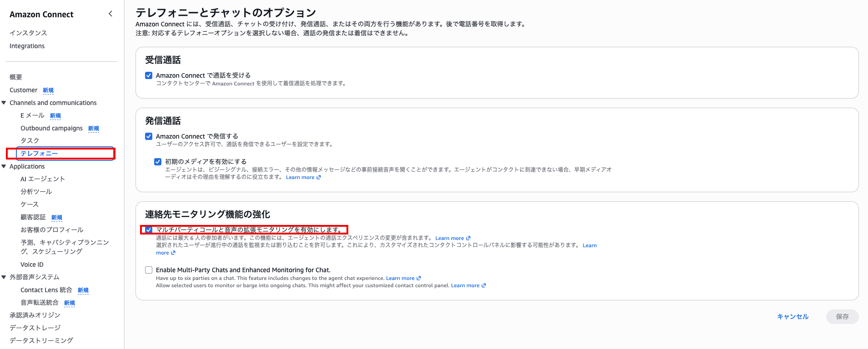This screenshot has height=349, width=868.
Task: Open インスタンス in sidebar
Action: coord(28,33)
